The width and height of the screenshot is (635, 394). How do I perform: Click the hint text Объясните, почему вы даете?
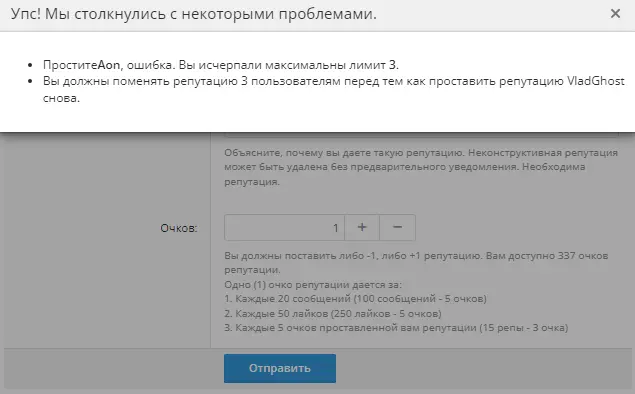click(421, 167)
